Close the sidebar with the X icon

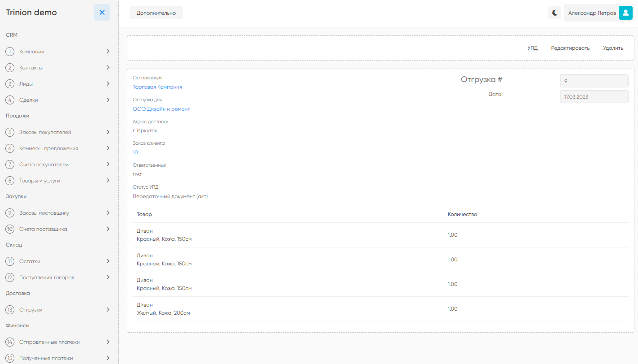102,13
